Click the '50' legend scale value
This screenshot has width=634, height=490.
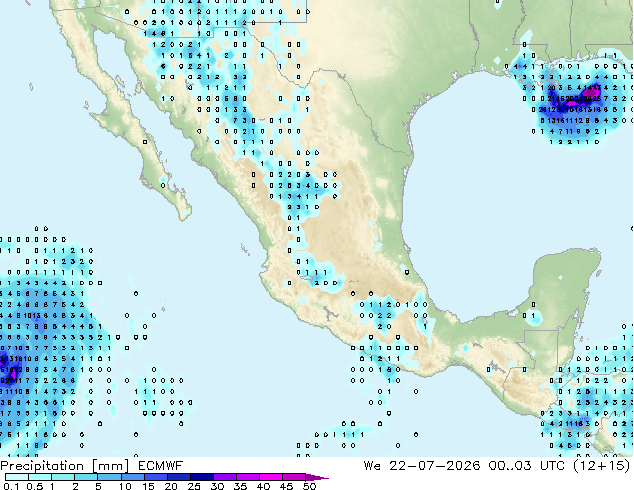point(309,486)
